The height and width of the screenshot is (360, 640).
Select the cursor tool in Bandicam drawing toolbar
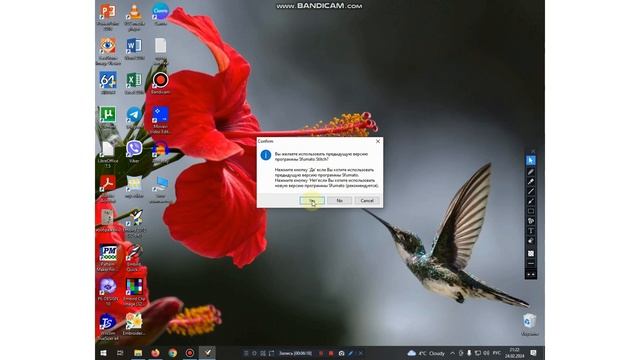click(x=531, y=160)
